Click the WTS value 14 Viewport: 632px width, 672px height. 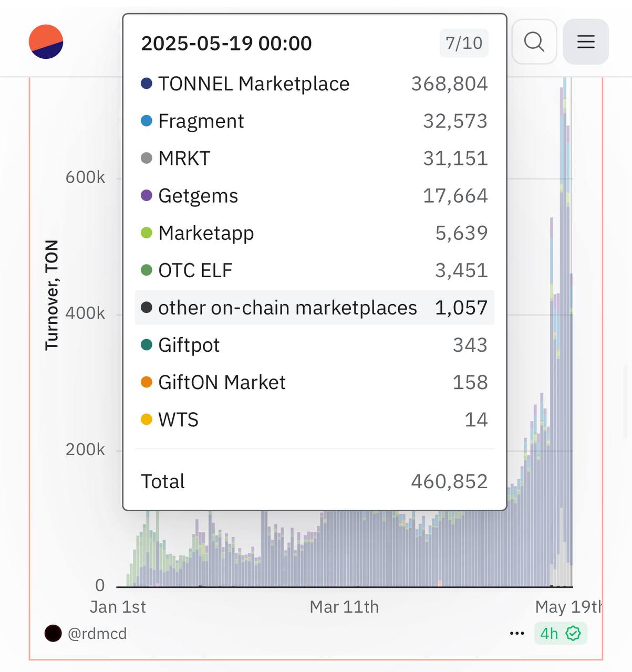(476, 419)
